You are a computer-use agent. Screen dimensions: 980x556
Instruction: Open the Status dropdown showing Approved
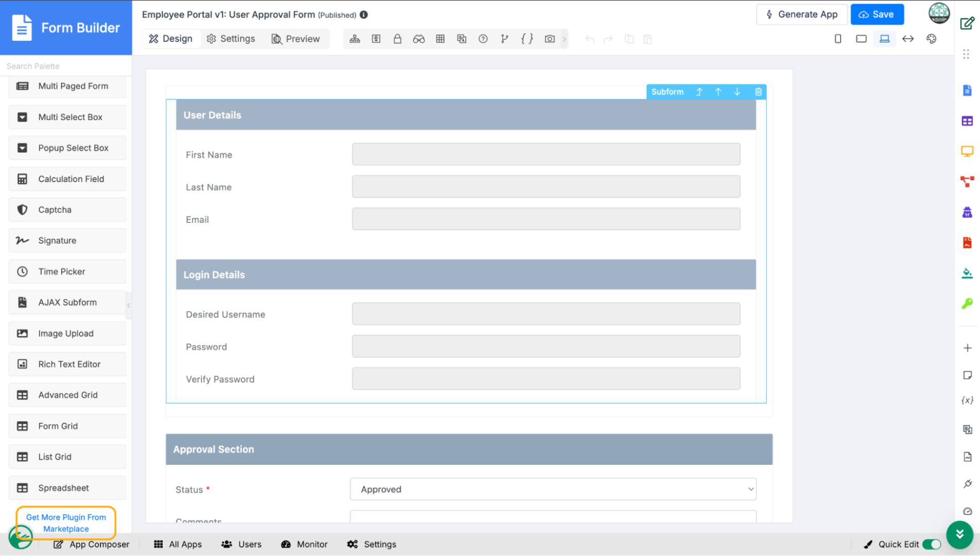(553, 489)
